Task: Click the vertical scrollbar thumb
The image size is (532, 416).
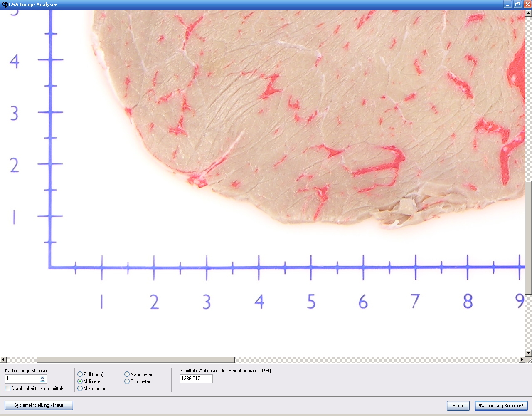Action: [x=529, y=238]
